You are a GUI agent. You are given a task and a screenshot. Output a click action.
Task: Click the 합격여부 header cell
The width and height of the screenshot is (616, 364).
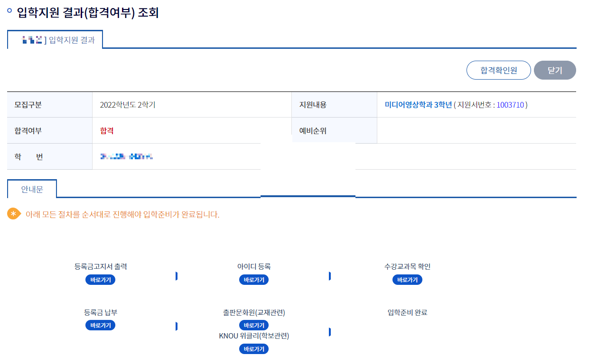[50, 130]
